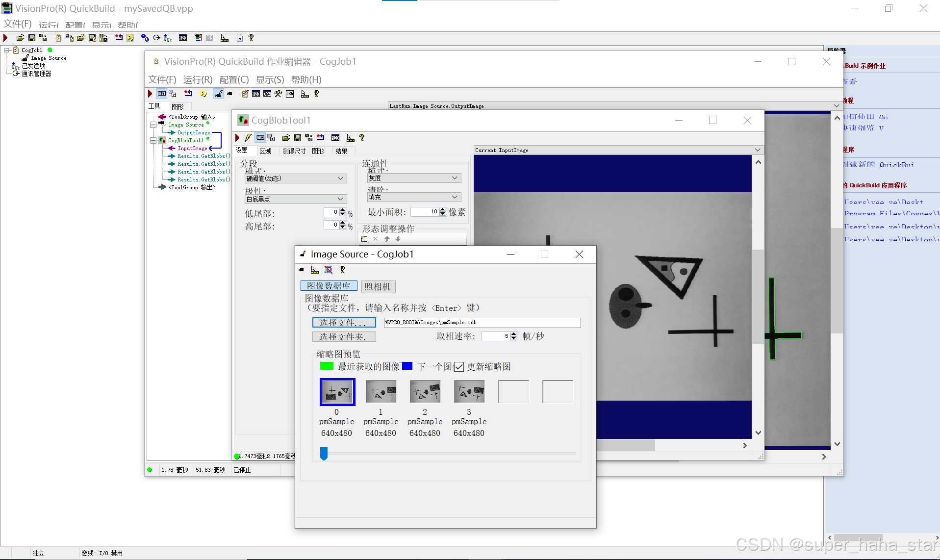The width and height of the screenshot is (940, 560).
Task: Click the save floppy icon in QuickBuild main toolbar
Action: [x=32, y=38]
